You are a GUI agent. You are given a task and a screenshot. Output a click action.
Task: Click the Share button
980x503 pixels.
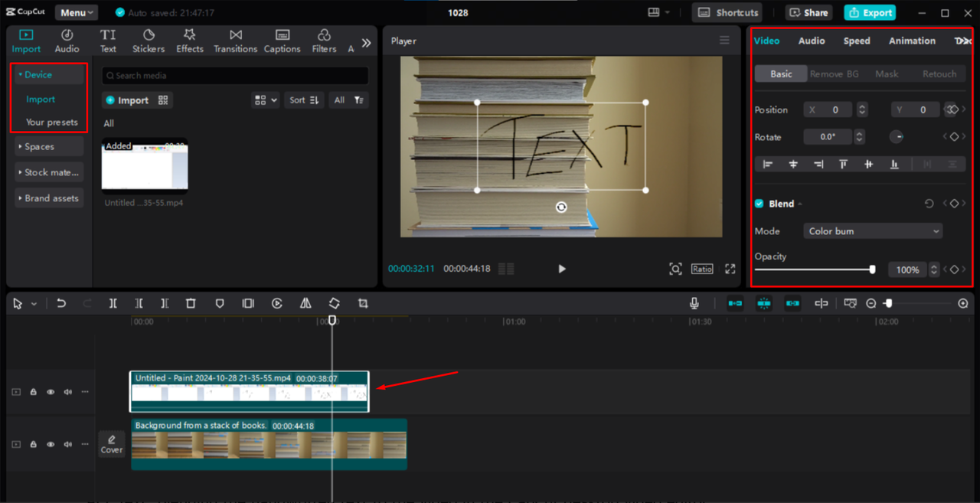point(808,12)
